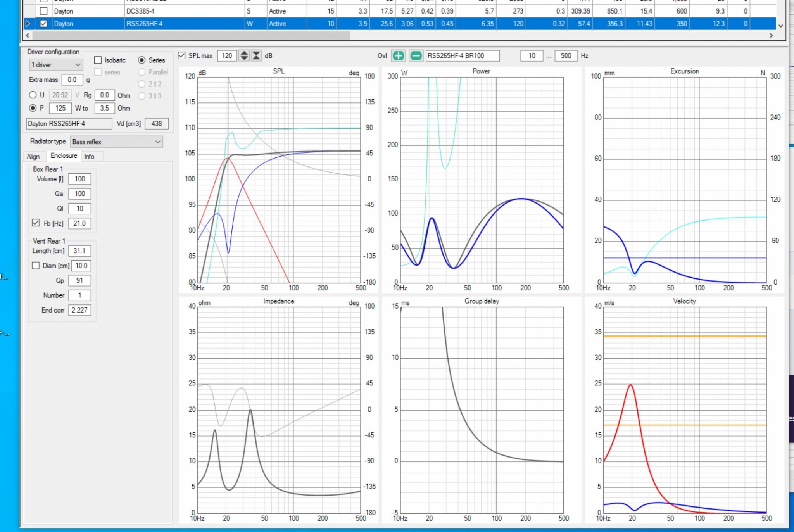Click the Impedance graph
The height and width of the screenshot is (532, 794).
tap(279, 410)
